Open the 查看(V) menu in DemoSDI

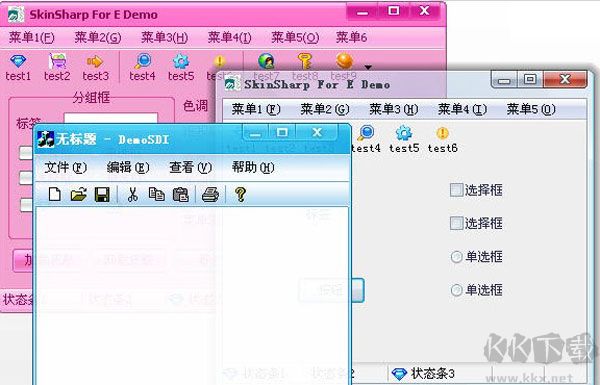[190, 168]
